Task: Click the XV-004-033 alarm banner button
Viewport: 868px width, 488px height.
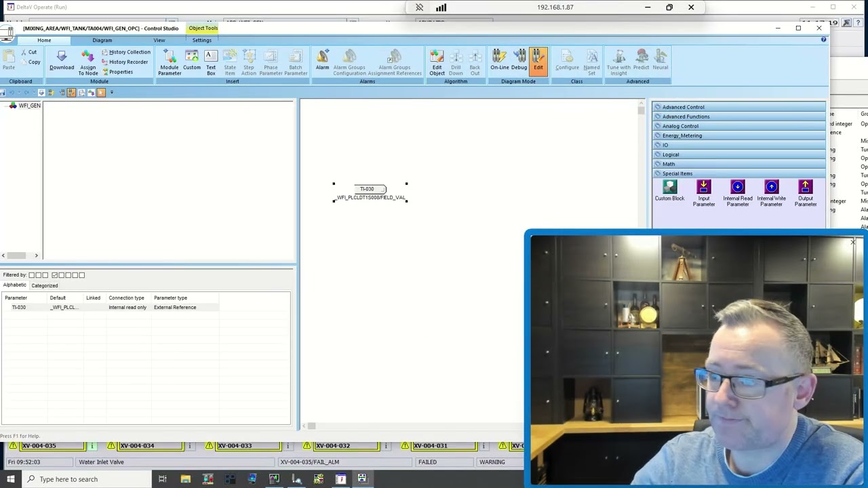Action: pyautogui.click(x=248, y=445)
